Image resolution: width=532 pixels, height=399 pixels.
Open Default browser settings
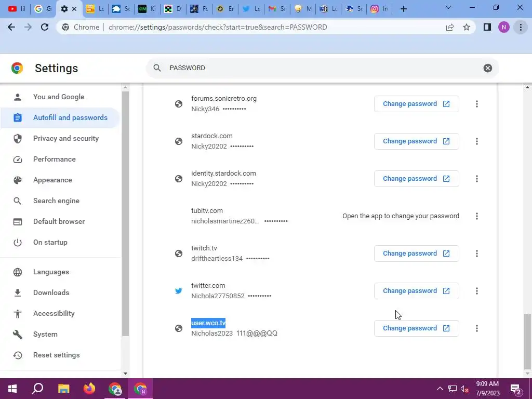click(x=60, y=221)
